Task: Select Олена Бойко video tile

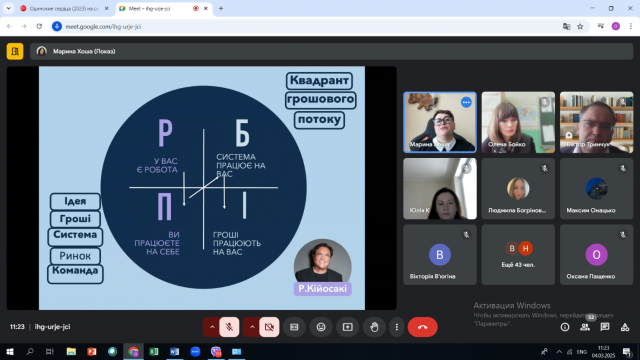Action: [518, 122]
